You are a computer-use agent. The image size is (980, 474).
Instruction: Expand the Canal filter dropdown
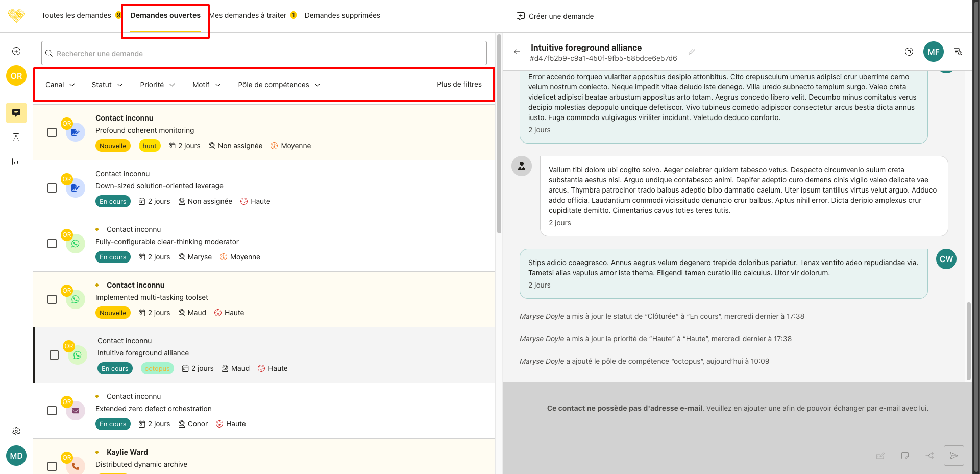click(x=60, y=85)
